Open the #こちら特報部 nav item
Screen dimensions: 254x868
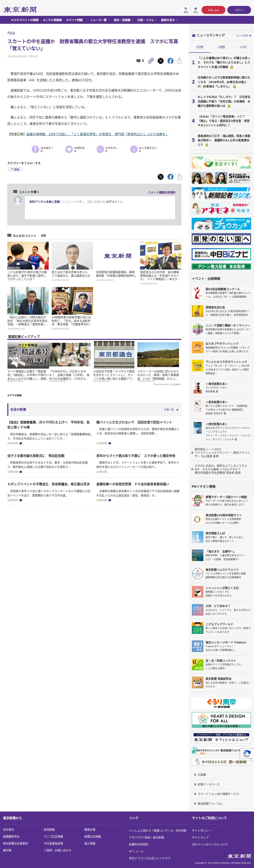[x=52, y=20]
